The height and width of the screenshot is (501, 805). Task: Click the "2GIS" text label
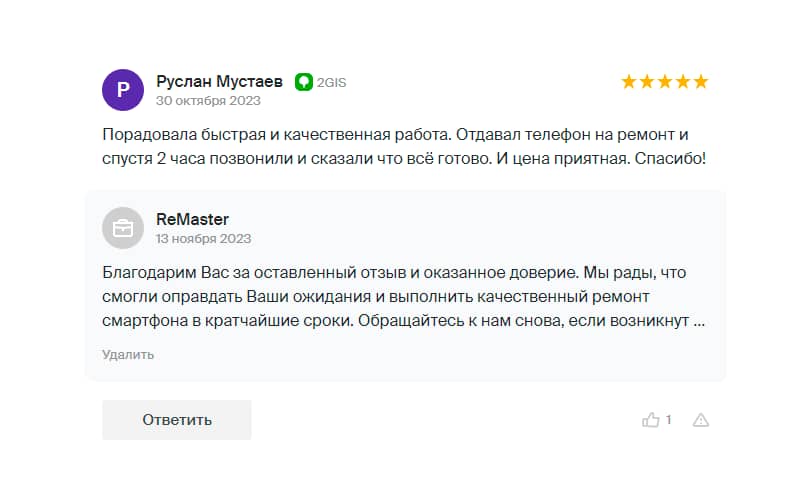[x=332, y=83]
